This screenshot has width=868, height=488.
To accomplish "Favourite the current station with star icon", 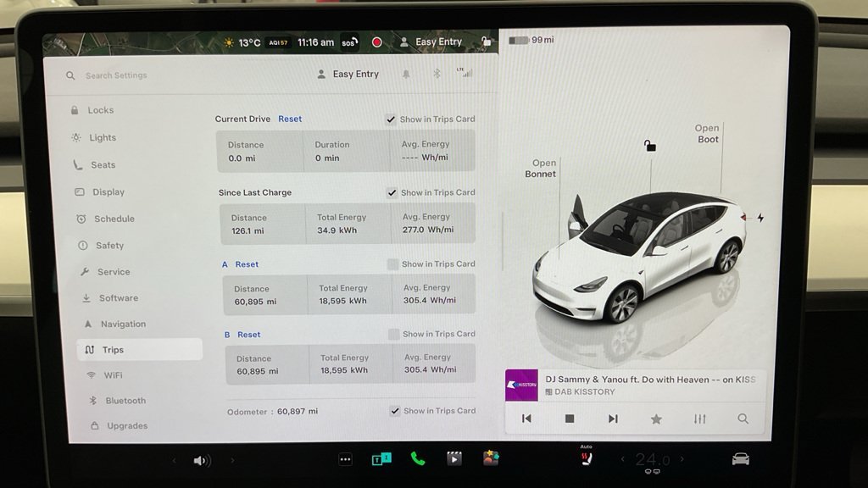I will [x=656, y=419].
